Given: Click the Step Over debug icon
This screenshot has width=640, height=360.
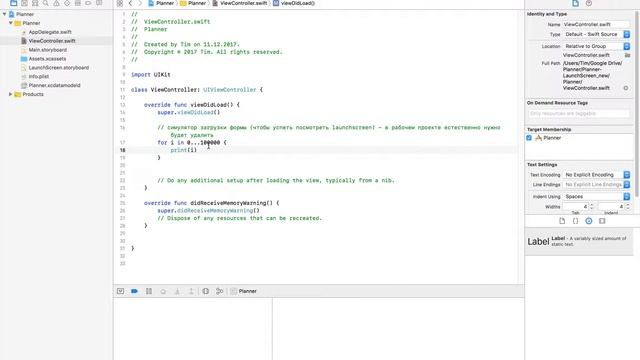Looking at the screenshot, I should click(x=163, y=291).
